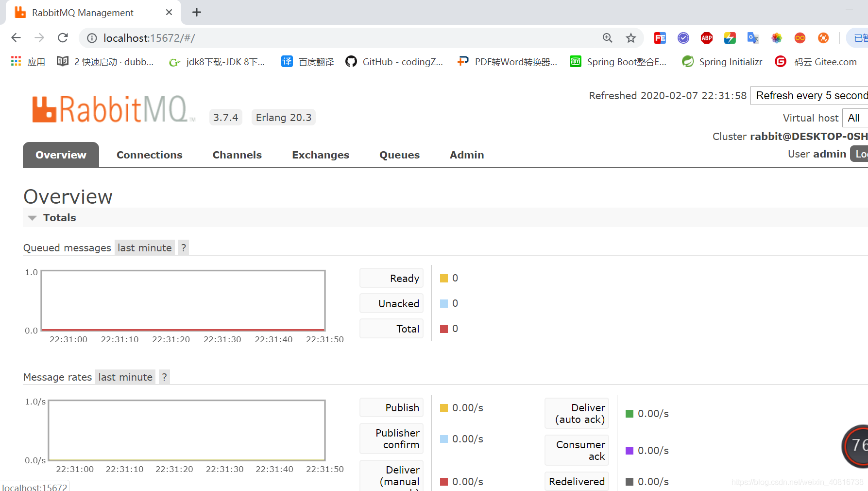Click the Redelivered label
The width and height of the screenshot is (868, 491).
click(x=577, y=481)
